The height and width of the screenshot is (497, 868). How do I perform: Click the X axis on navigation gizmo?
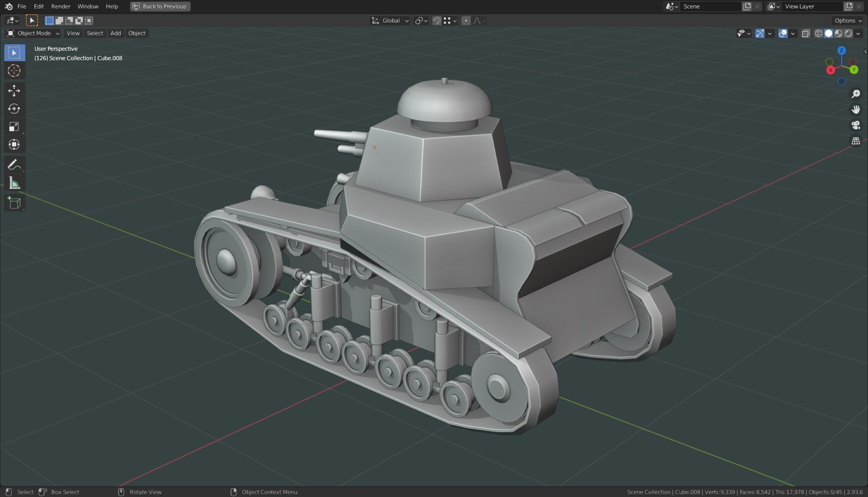pos(831,70)
